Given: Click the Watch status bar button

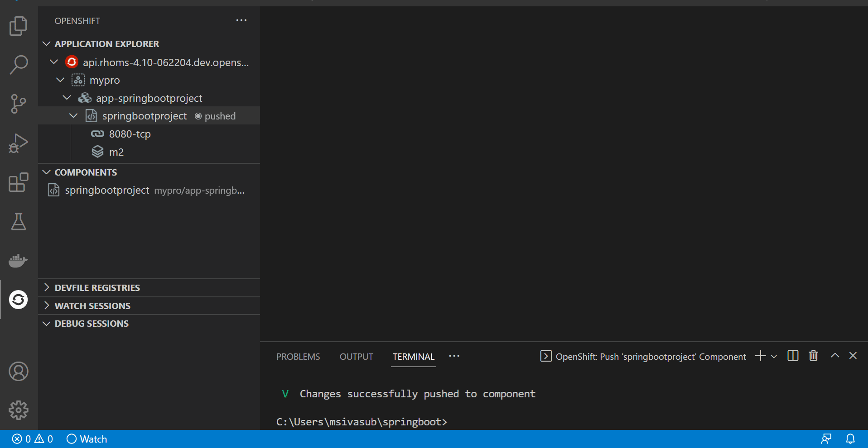Looking at the screenshot, I should coord(87,439).
